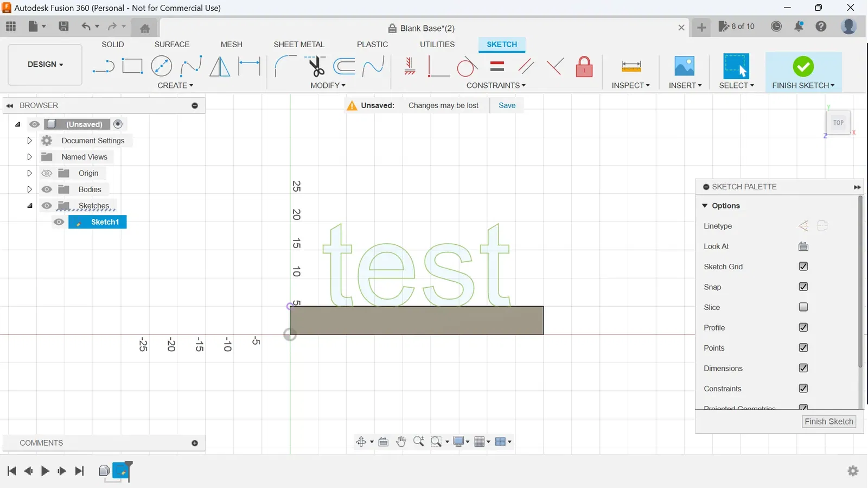Click the Insert Image icon

tap(685, 66)
